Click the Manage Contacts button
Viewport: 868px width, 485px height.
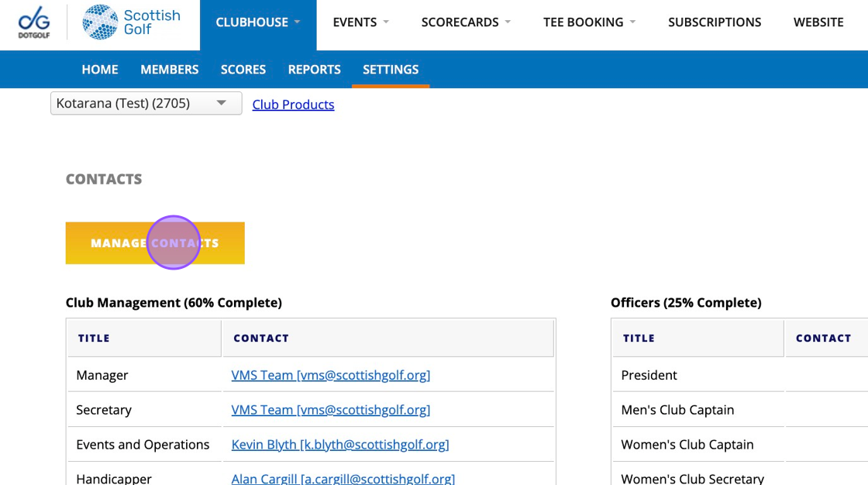pyautogui.click(x=155, y=243)
